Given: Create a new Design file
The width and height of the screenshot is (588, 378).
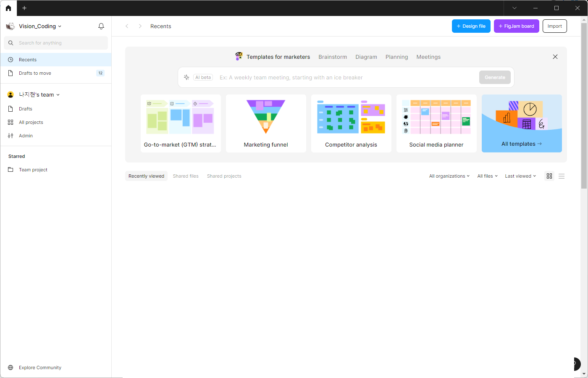Looking at the screenshot, I should (x=471, y=26).
